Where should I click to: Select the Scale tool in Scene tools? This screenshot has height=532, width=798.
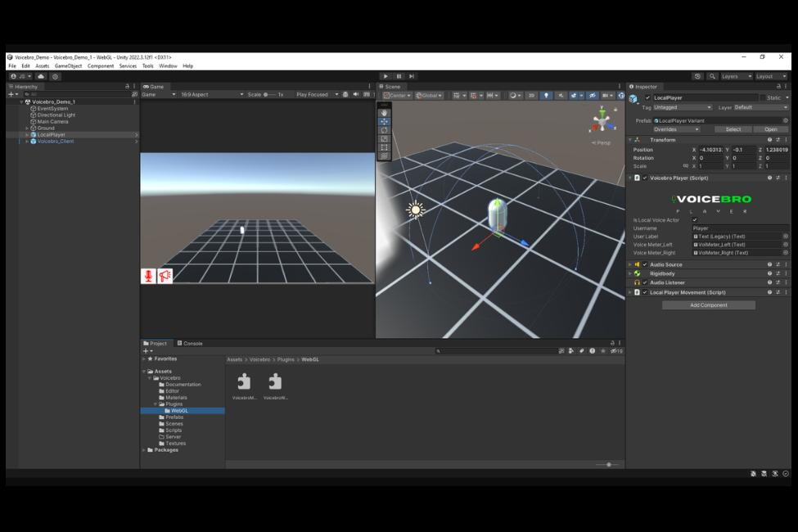pos(384,139)
